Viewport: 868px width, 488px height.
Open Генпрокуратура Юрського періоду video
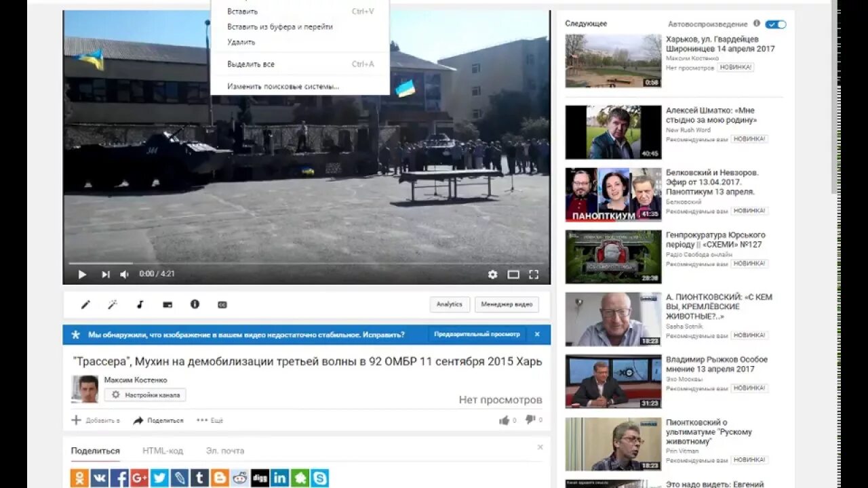[715, 240]
